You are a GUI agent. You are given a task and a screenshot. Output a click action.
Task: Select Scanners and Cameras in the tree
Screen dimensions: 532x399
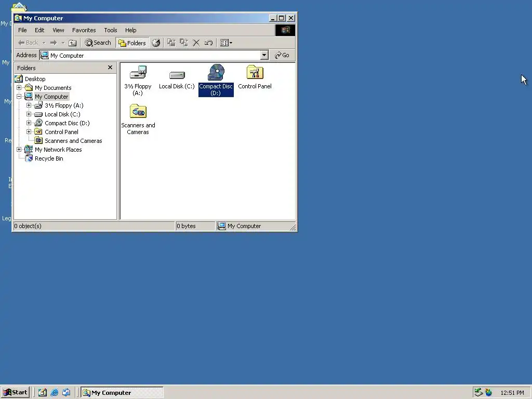pos(73,141)
